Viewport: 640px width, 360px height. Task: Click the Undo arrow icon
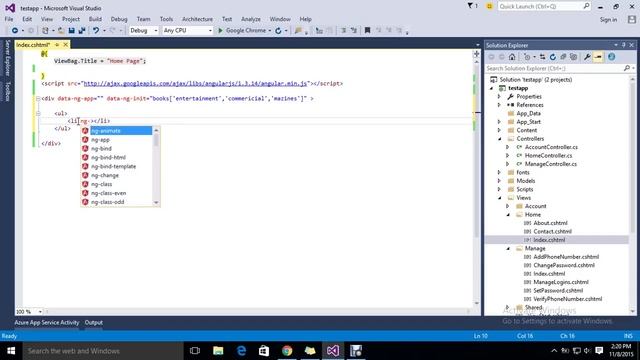click(x=96, y=31)
